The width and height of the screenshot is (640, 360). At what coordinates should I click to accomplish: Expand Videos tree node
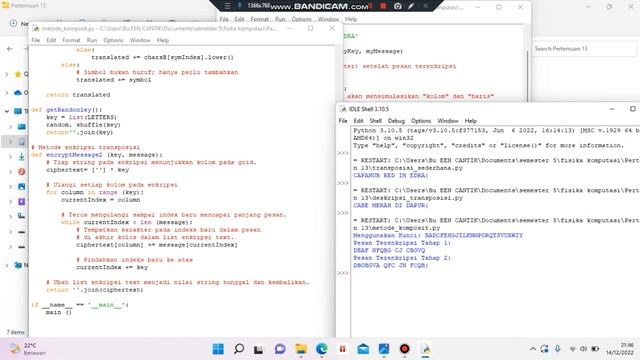pyautogui.click(x=11, y=202)
